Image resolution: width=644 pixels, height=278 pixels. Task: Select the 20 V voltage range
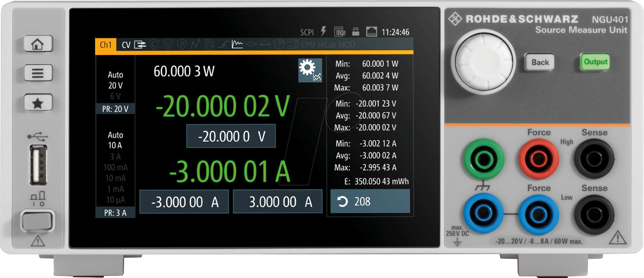[115, 85]
